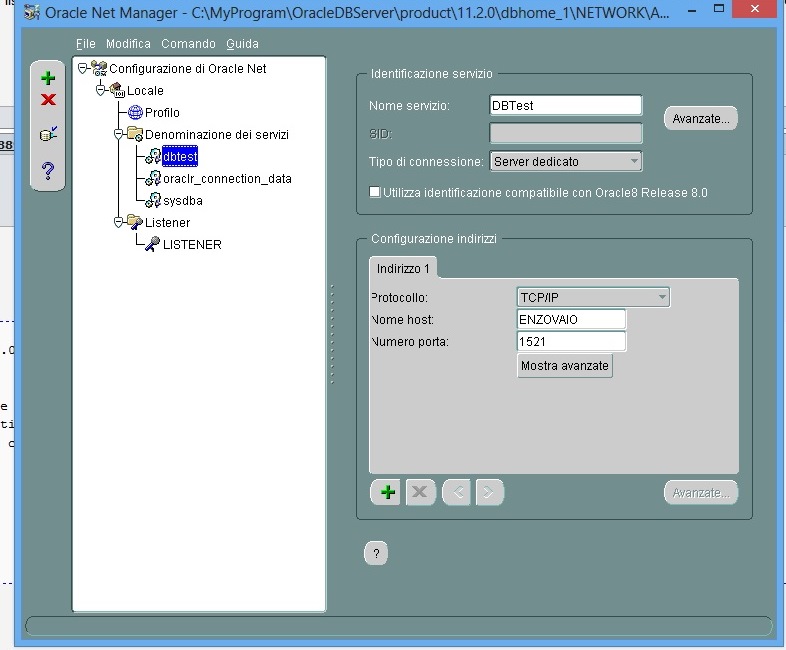Click the test service icon in left toolbar

click(x=48, y=134)
